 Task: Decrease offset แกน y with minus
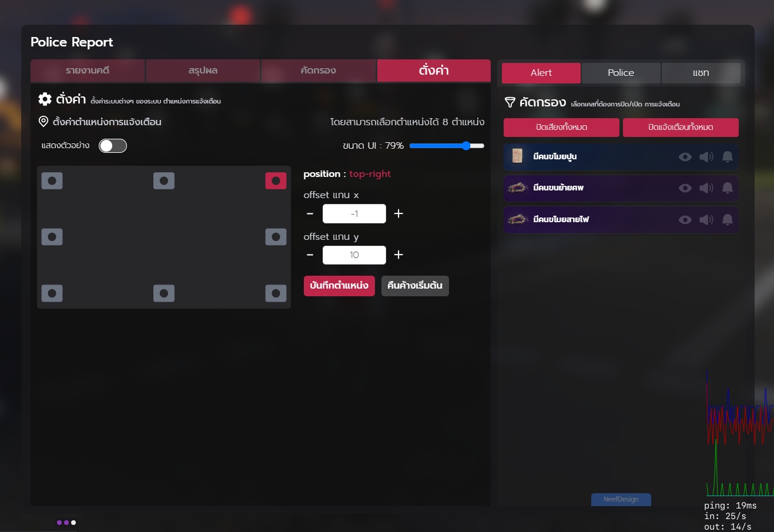[310, 255]
